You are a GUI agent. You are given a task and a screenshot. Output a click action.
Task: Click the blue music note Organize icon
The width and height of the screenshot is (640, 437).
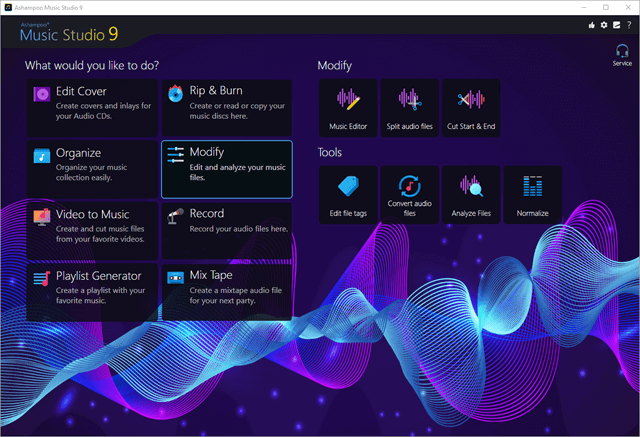tap(42, 155)
